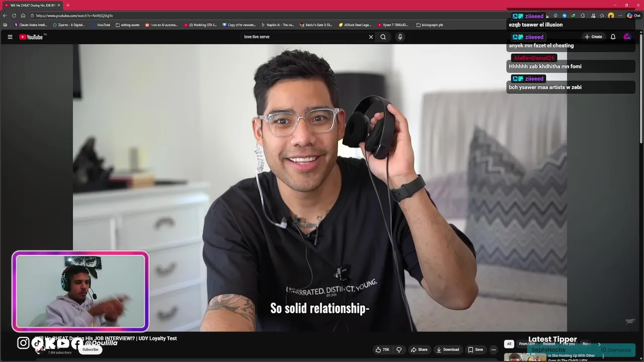Start voice search with microphone icon
This screenshot has width=644, height=362.
point(400,37)
